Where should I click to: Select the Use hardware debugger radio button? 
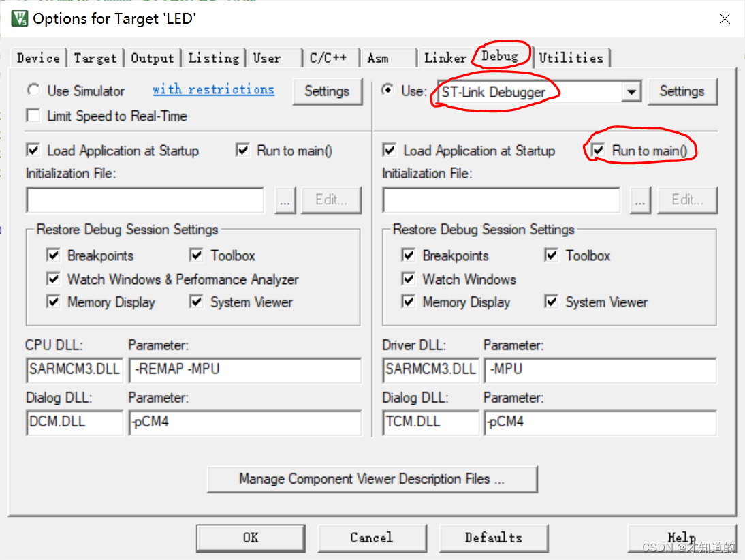pyautogui.click(x=387, y=90)
